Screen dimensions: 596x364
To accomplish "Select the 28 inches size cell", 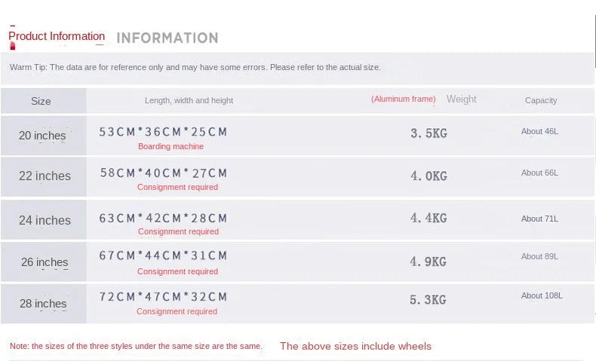I will tap(43, 304).
